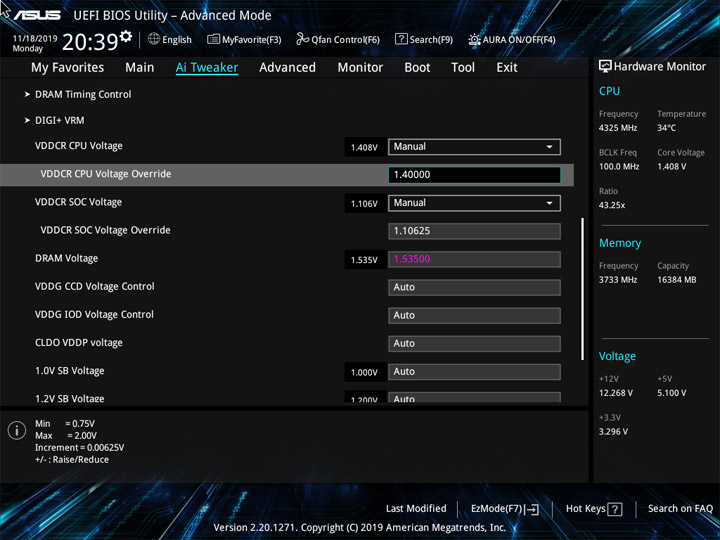Open date and time settings gear
This screenshot has height=540, width=720.
tap(125, 36)
